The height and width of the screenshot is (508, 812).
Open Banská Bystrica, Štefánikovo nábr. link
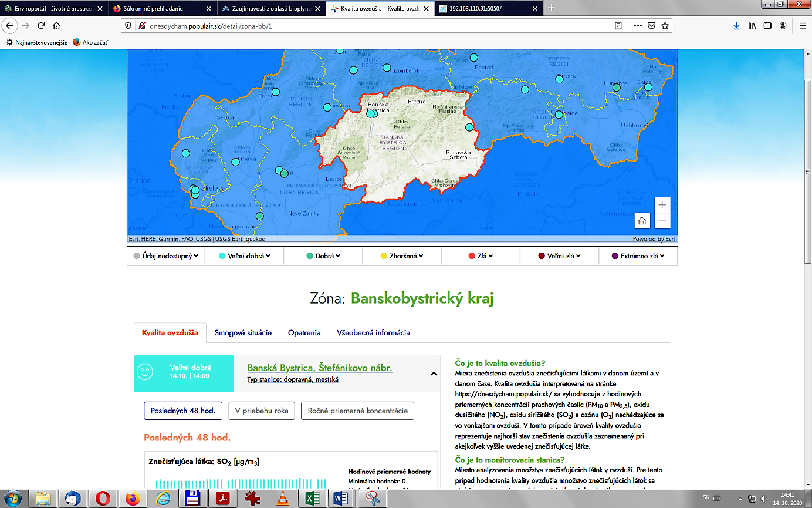coord(319,368)
